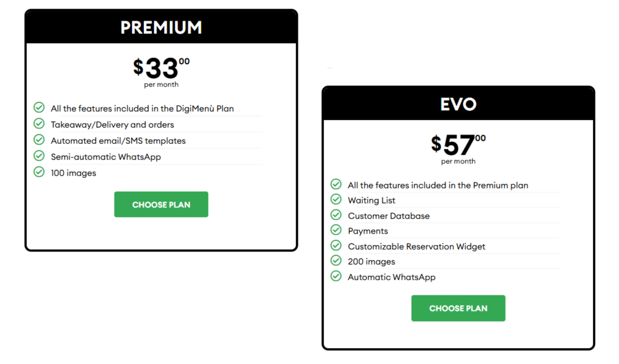Select the checkmark next to Semi-automatic WhatsApp
The width and height of the screenshot is (619, 364).
(39, 156)
